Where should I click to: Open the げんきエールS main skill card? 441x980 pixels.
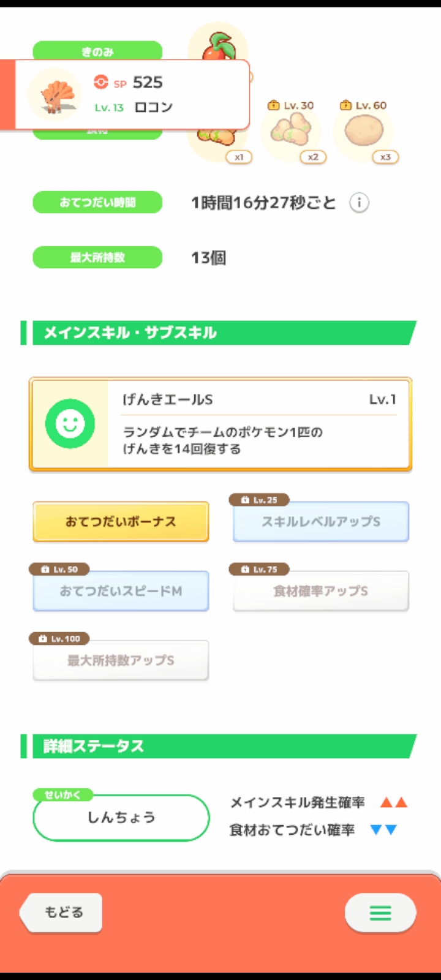[221, 424]
